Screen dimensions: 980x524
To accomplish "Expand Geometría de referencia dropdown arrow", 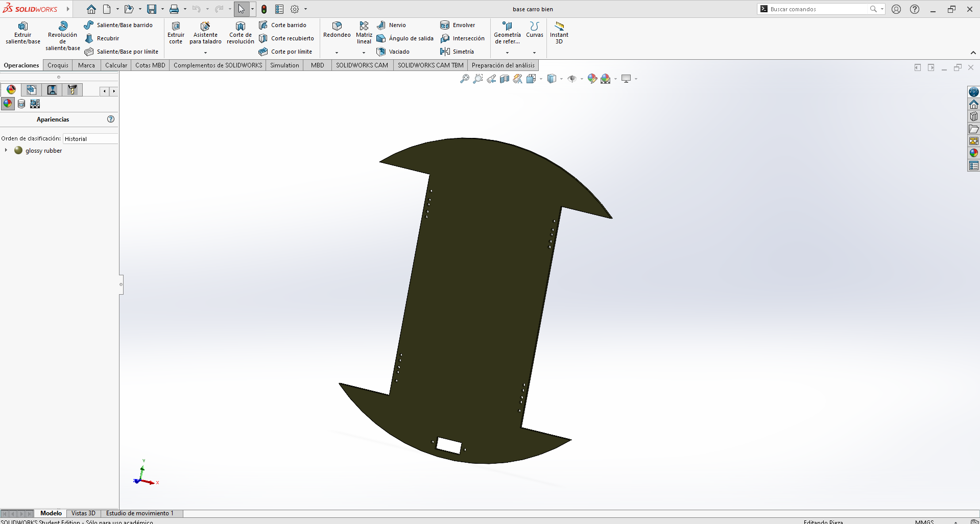I will click(x=507, y=53).
